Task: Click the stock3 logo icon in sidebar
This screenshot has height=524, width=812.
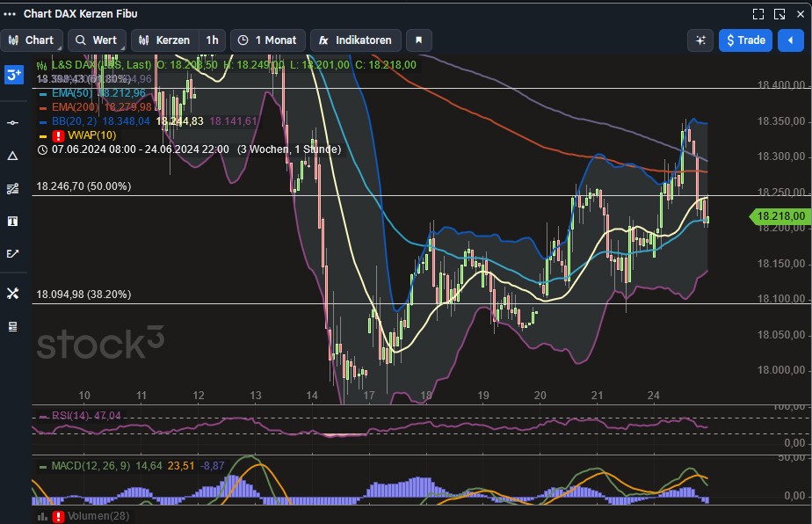Action: [12, 77]
